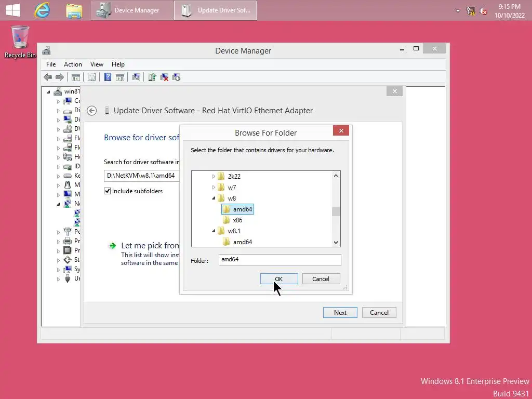
Task: Select the USB controllers plug icon in tree
Action: click(x=68, y=278)
